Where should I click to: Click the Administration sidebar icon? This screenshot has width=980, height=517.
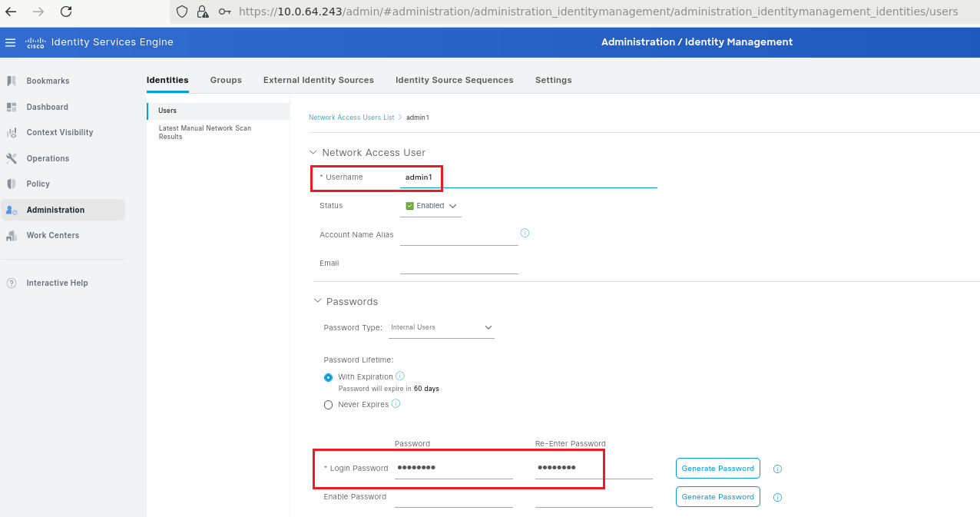pos(12,210)
